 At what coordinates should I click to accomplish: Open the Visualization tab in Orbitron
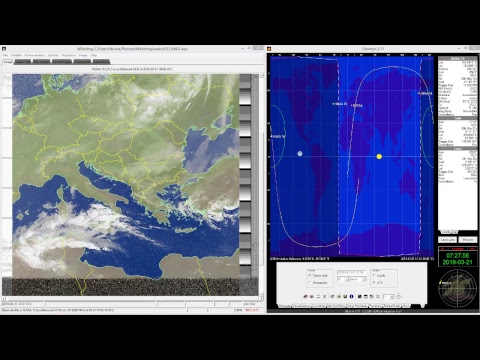coord(301,306)
